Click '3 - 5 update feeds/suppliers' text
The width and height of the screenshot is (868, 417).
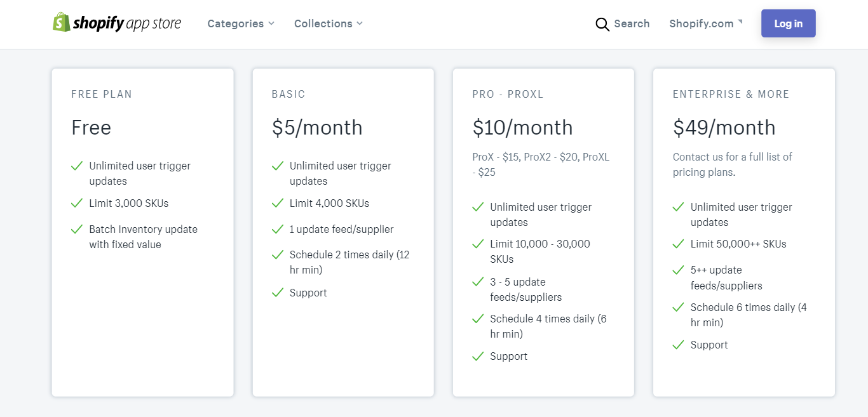[x=526, y=289]
